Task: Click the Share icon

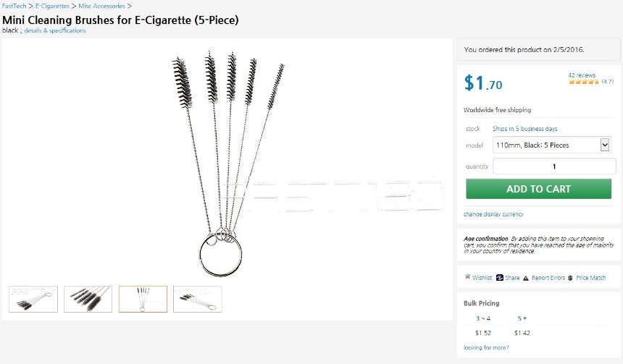Action: (x=500, y=277)
